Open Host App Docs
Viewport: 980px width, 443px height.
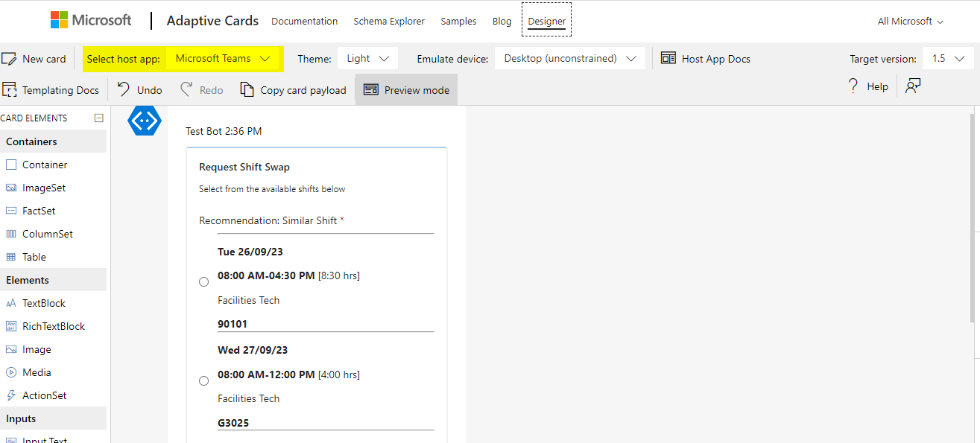point(705,58)
